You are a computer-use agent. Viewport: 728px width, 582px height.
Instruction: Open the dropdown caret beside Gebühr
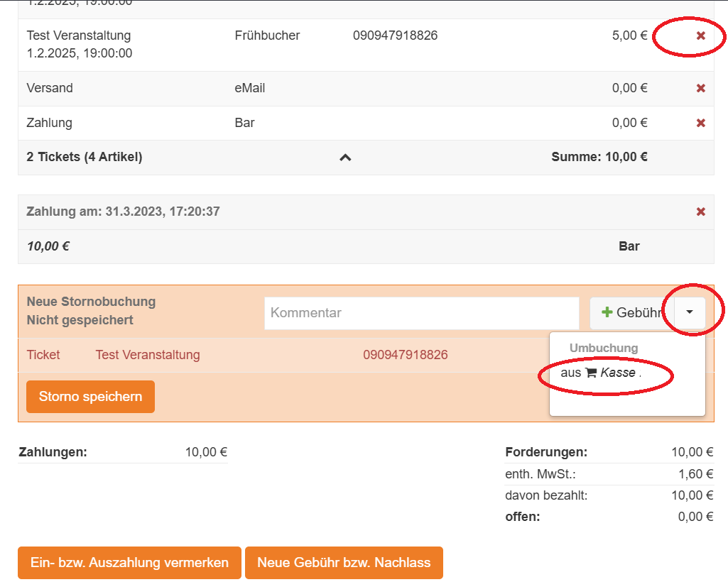pyautogui.click(x=690, y=312)
